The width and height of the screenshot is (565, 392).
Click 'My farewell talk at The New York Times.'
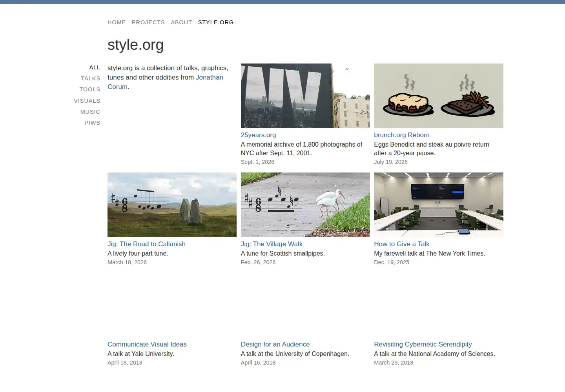click(x=430, y=253)
